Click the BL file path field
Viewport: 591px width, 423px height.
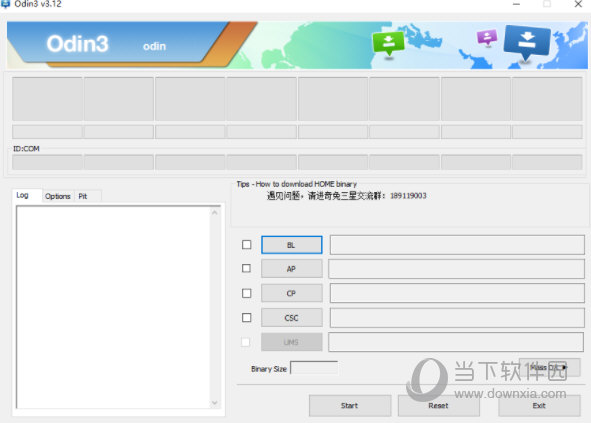457,245
